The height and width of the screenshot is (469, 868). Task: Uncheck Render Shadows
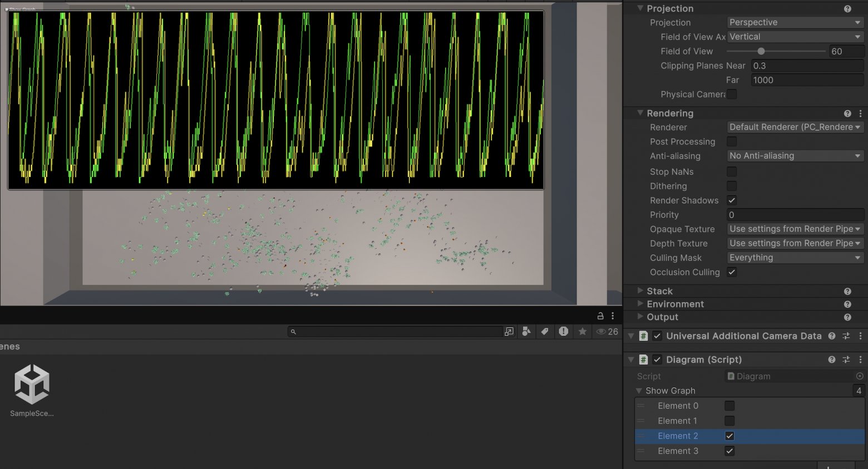pos(732,201)
